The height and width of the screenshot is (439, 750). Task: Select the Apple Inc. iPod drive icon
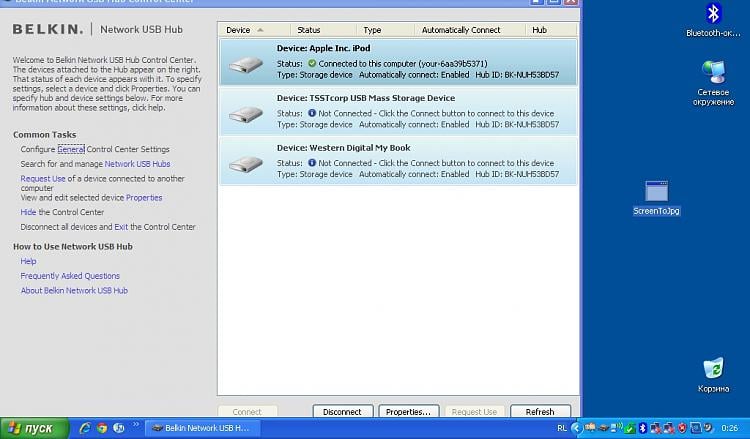245,64
